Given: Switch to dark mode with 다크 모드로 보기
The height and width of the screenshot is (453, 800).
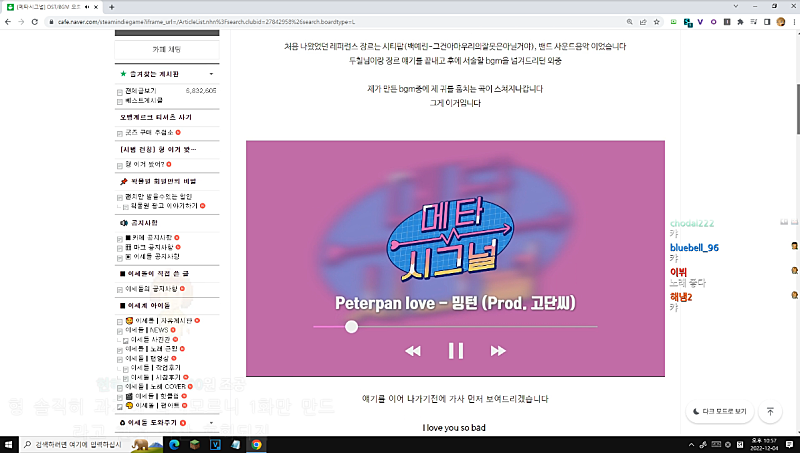Looking at the screenshot, I should 719,411.
